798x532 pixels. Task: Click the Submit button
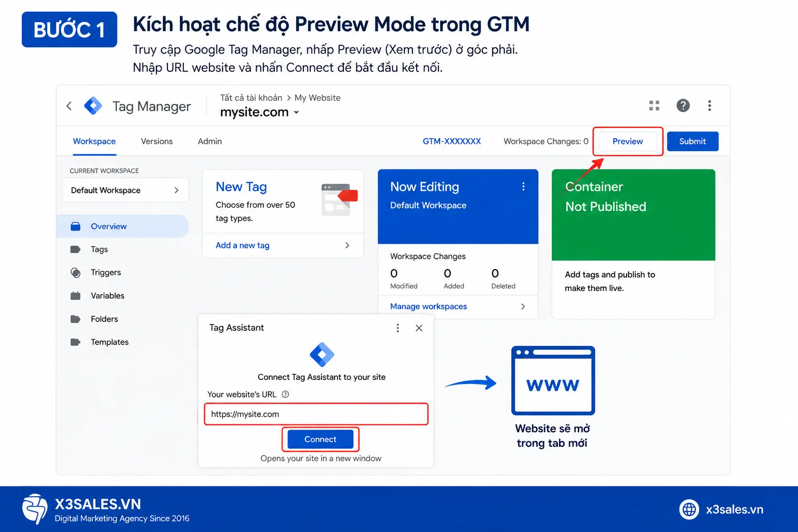tap(693, 141)
